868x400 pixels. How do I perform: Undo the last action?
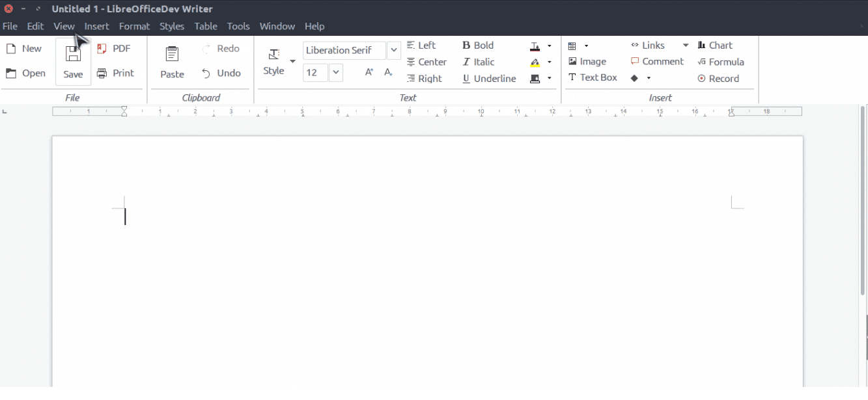(221, 73)
